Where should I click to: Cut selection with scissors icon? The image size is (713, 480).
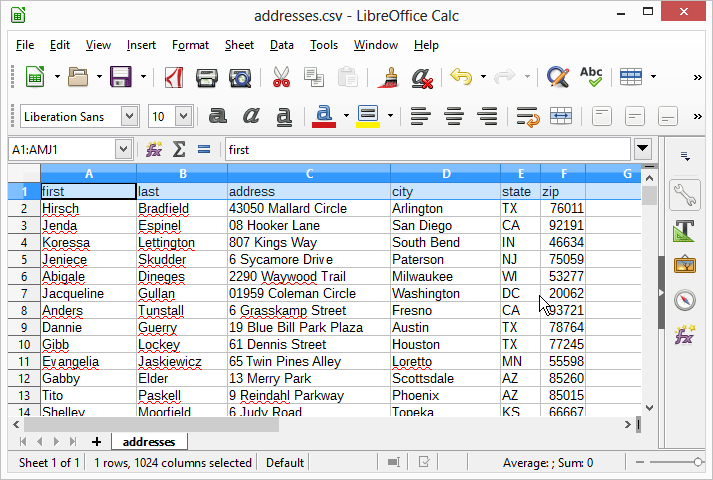[281, 77]
